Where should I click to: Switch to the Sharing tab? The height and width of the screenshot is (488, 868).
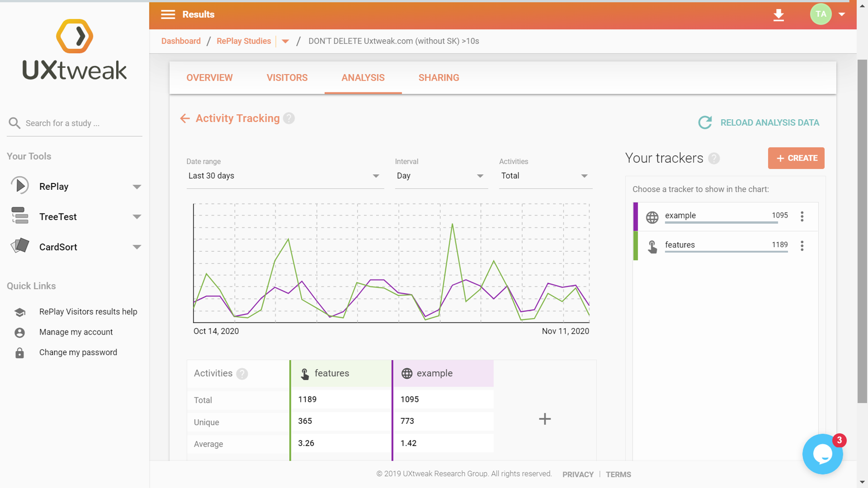click(439, 78)
